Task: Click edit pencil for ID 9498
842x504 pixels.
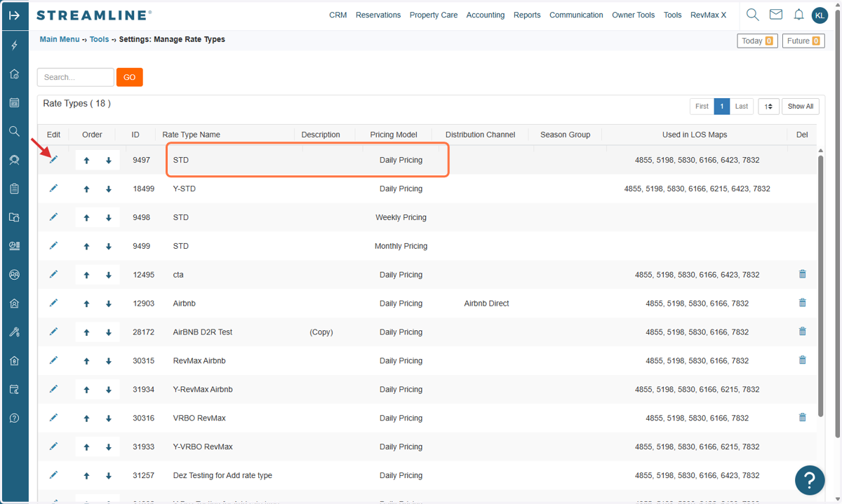Action: coord(53,217)
